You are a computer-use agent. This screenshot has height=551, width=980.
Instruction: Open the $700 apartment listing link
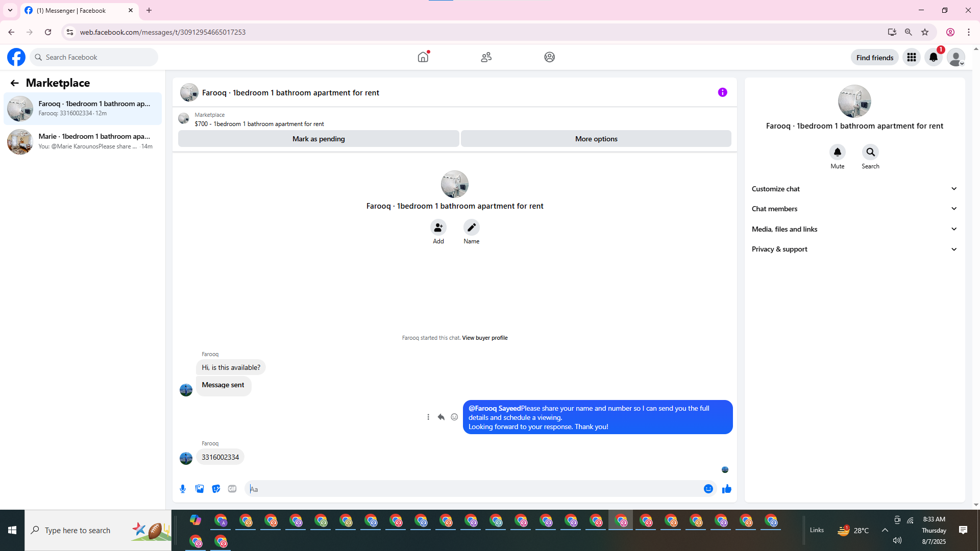pos(259,124)
